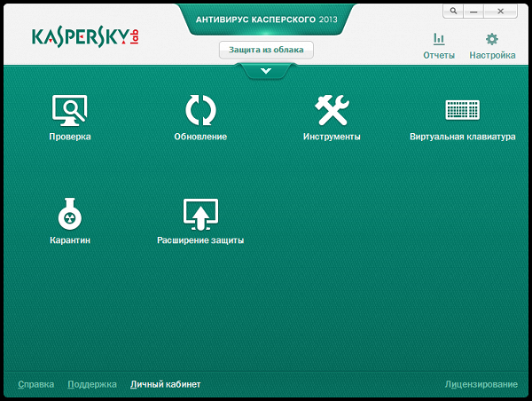Click the Расширение защиты monitor icon
The height and width of the screenshot is (401, 532).
tap(200, 215)
